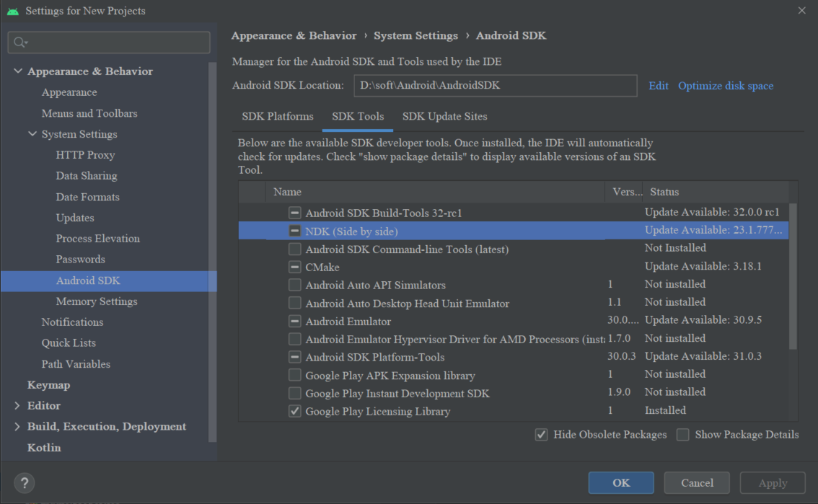Click 'Update Available: 31.0.3' status cell

[703, 356]
